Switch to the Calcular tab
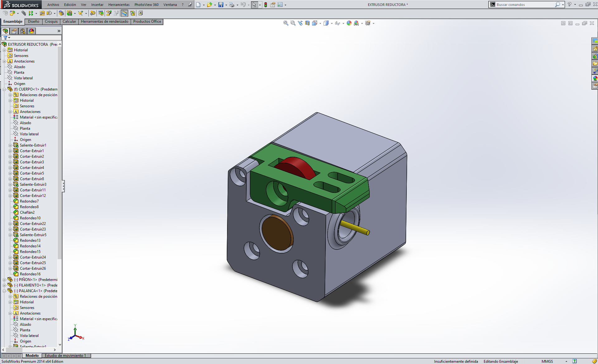Viewport: 598px width, 364px height. pyautogui.click(x=69, y=21)
